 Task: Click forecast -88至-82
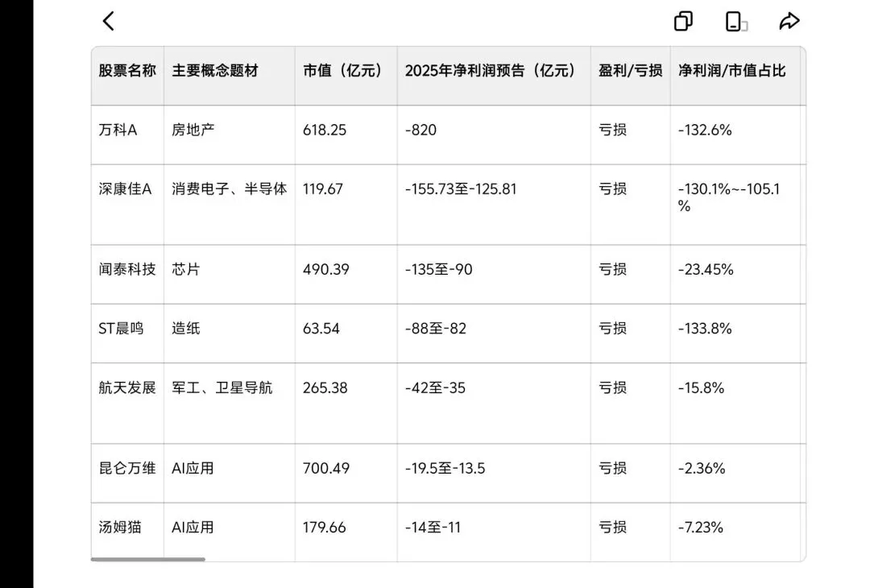(x=436, y=329)
